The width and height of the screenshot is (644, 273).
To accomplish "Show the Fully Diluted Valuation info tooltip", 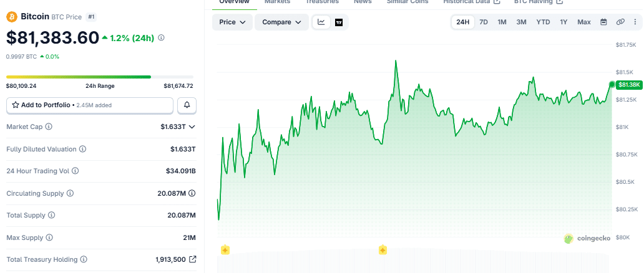I will pos(82,149).
